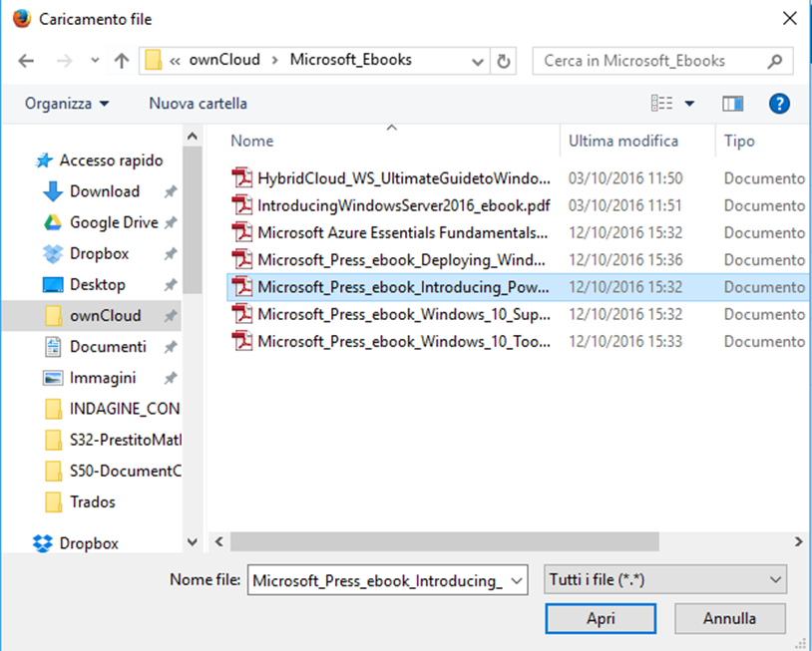Click the folder icon in address bar

click(x=154, y=60)
